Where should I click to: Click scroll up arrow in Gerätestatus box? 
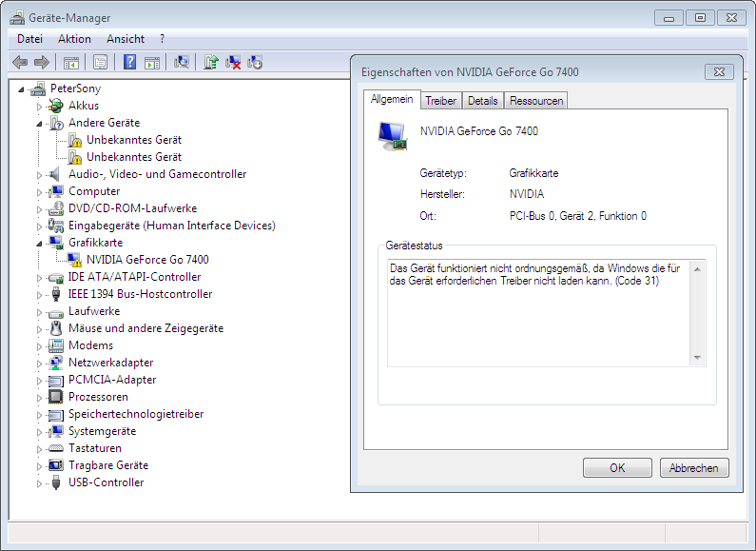(697, 269)
